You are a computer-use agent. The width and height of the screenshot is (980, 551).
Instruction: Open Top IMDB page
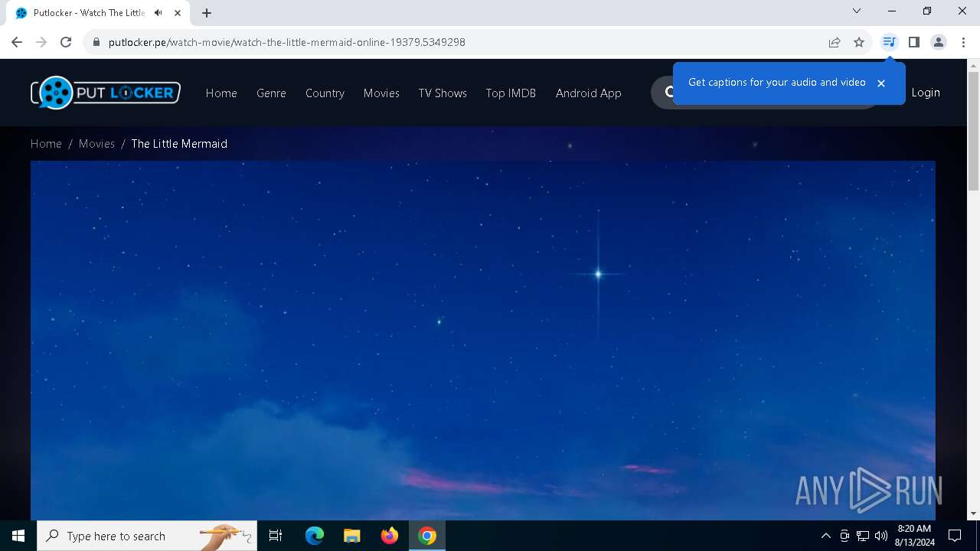(x=511, y=93)
